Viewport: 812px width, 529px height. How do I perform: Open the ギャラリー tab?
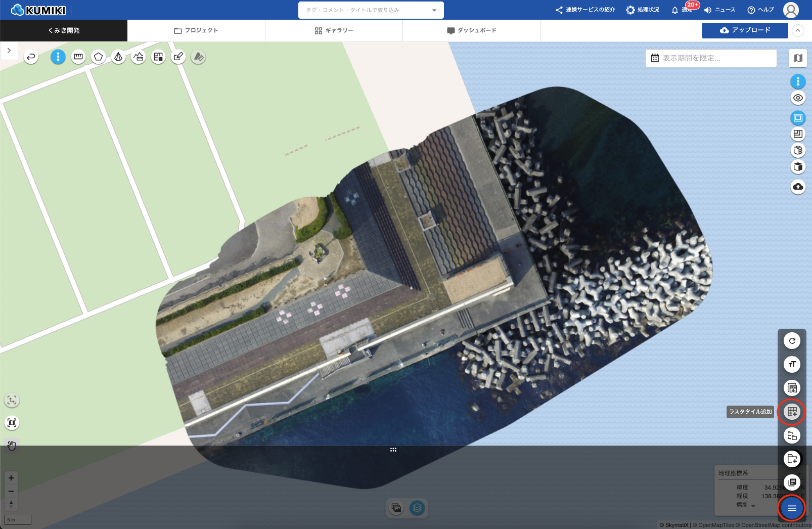[334, 30]
